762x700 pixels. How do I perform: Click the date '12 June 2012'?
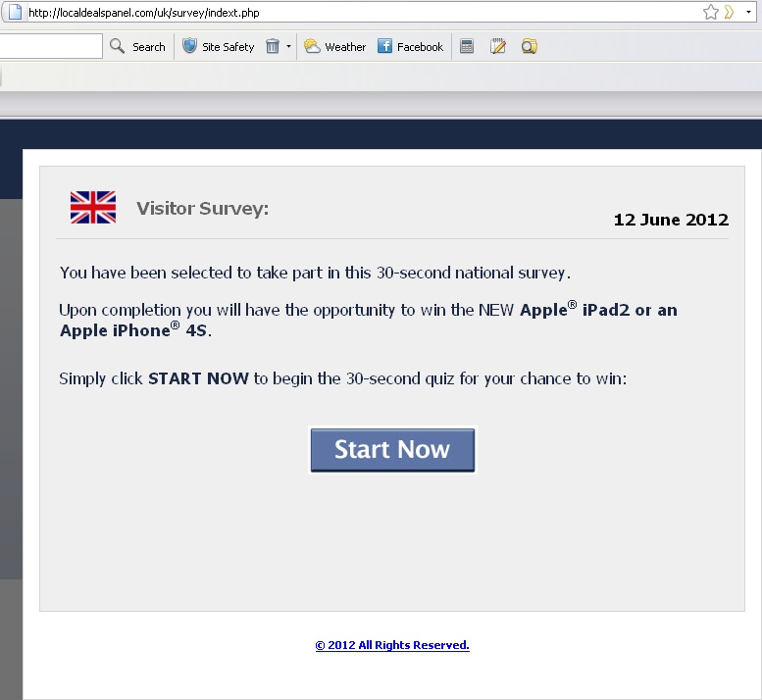pos(671,220)
